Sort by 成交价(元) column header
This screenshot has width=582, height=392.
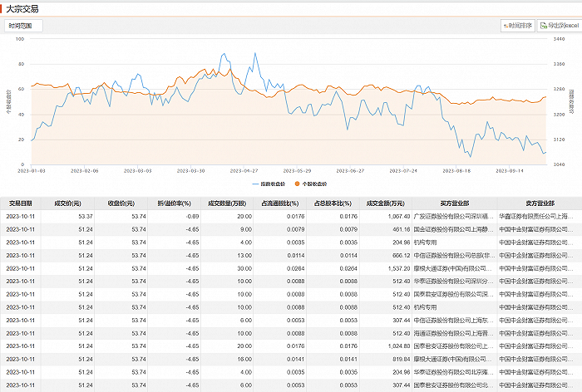67,202
